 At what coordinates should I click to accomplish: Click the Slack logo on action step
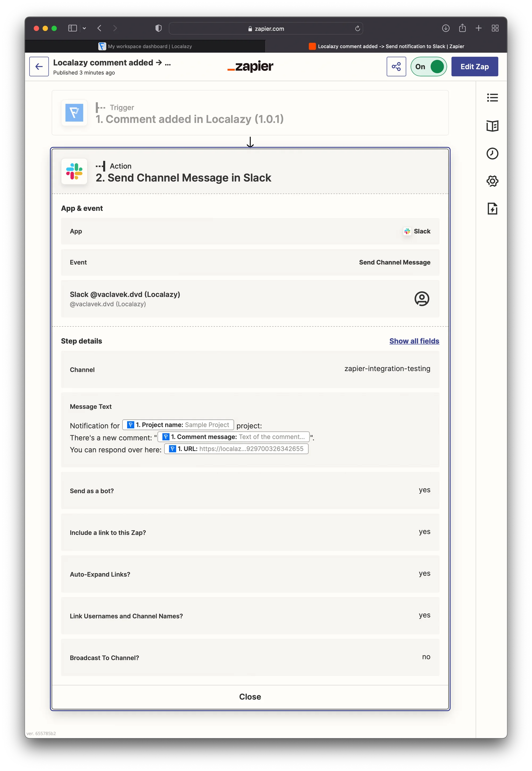tap(74, 171)
